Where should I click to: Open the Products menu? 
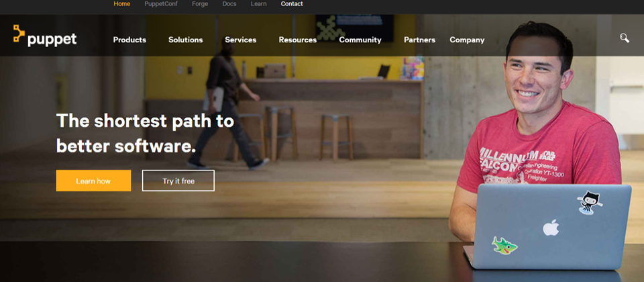tap(129, 40)
